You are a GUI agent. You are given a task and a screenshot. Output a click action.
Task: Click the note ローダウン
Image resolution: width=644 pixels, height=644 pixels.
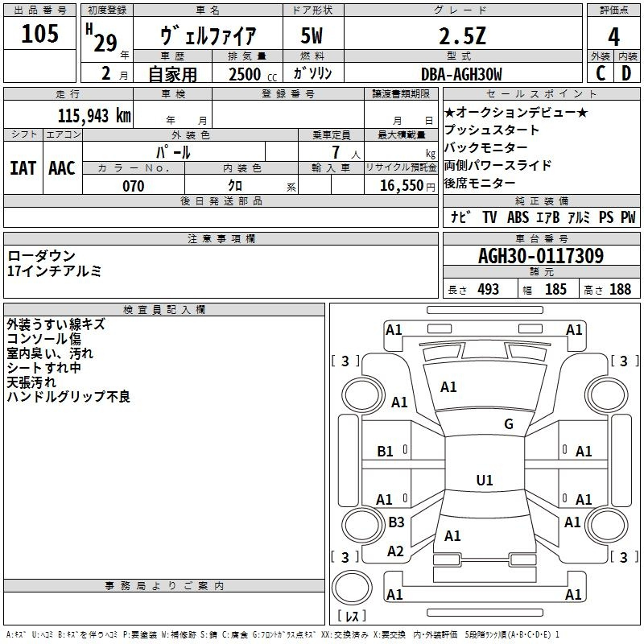(x=42, y=256)
